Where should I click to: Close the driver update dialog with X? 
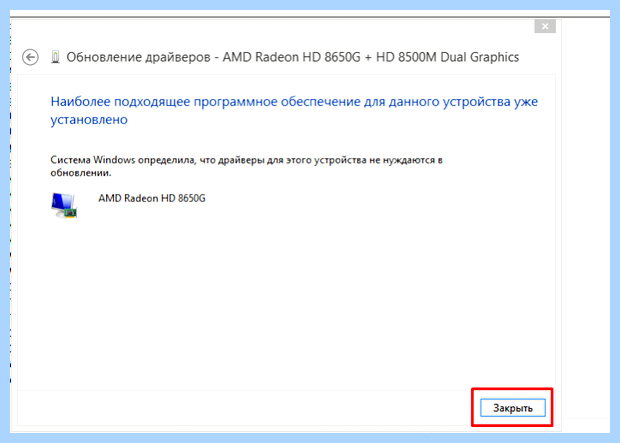(545, 27)
